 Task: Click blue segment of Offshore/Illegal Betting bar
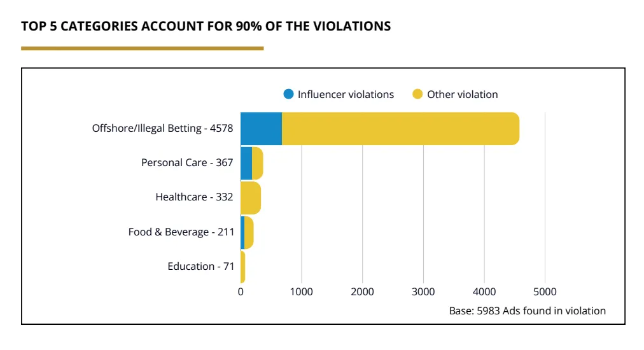pyautogui.click(x=261, y=129)
